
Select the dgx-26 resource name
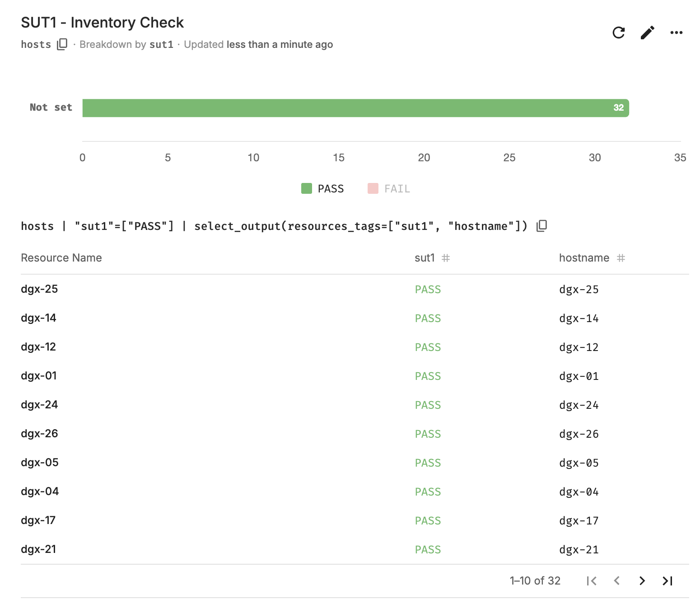click(39, 434)
